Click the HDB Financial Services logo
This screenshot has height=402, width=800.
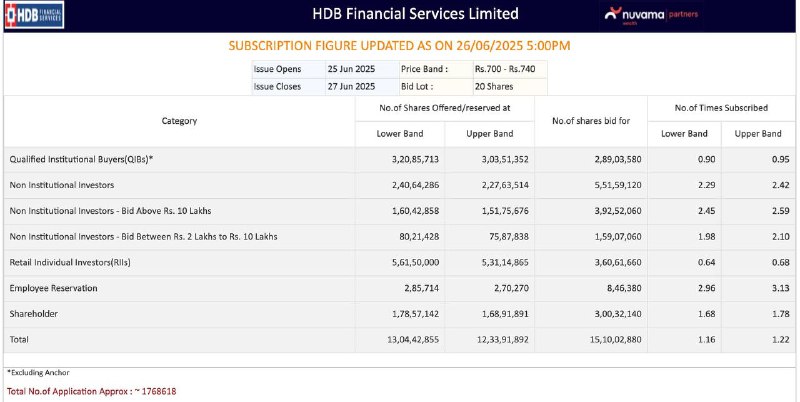point(34,14)
